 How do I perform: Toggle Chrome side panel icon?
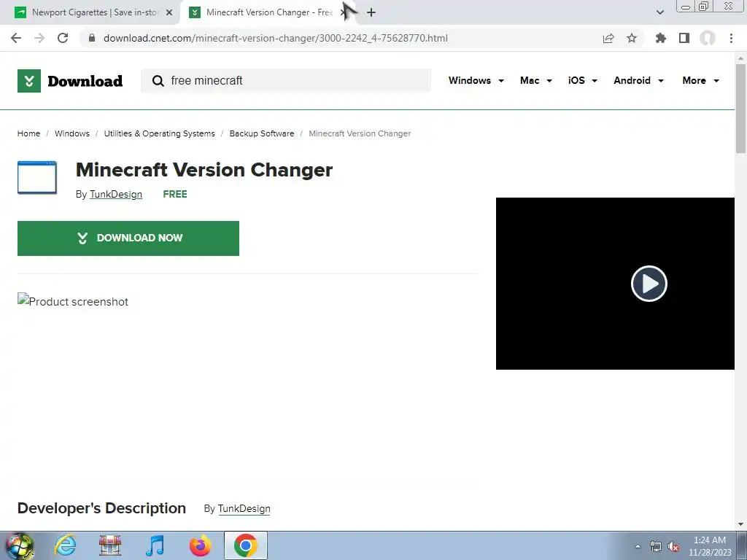click(x=684, y=38)
